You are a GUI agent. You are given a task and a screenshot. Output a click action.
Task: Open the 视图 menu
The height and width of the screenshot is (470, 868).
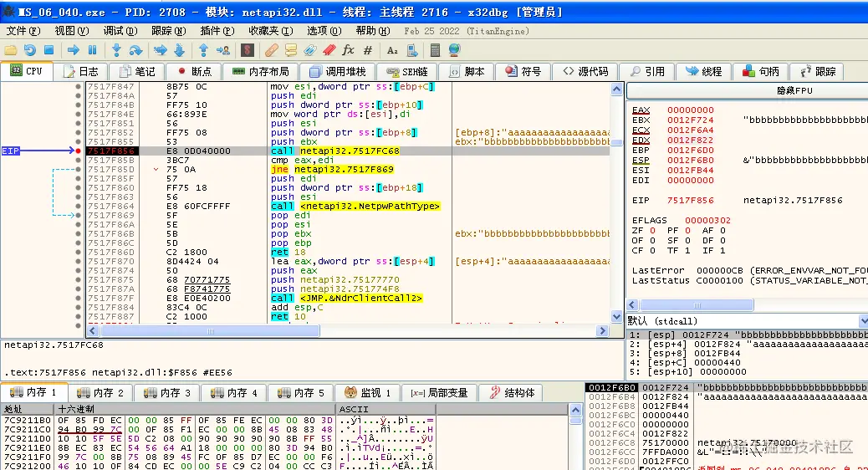point(71,31)
